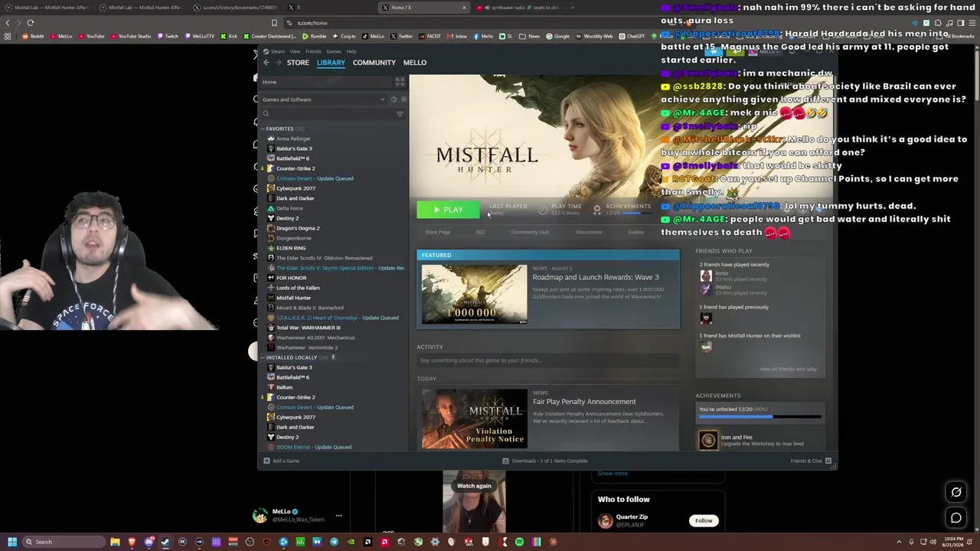Open the Friends menu in Steam
This screenshot has width=980, height=551.
(313, 51)
